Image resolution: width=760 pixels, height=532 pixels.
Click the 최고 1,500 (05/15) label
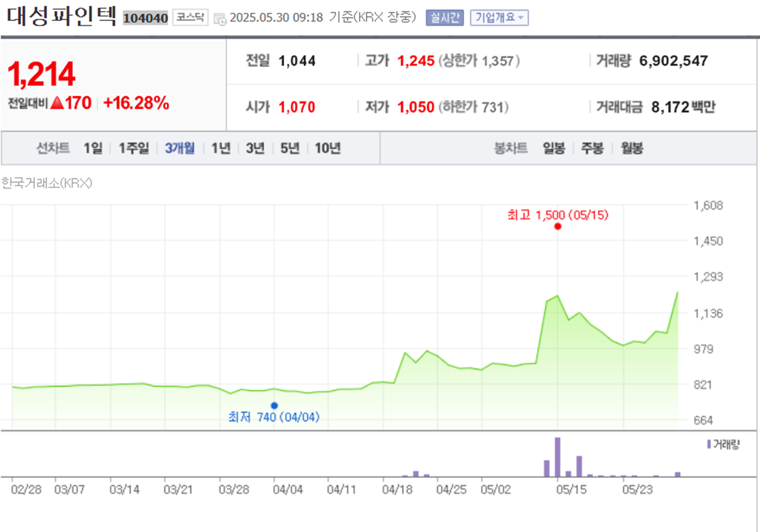(x=558, y=215)
